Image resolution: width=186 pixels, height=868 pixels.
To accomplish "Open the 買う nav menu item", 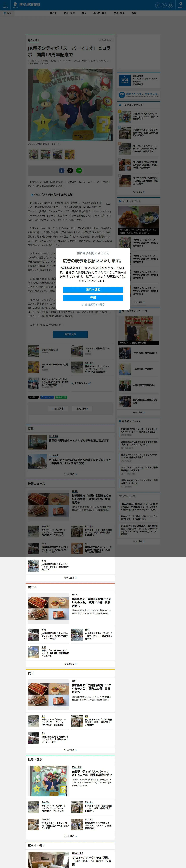I will tap(84, 13).
